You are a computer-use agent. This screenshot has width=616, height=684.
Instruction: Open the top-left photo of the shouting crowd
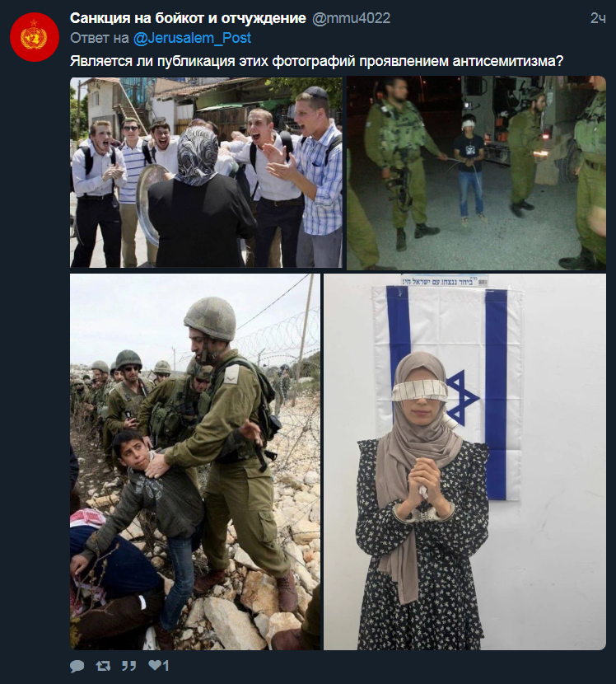[206, 172]
